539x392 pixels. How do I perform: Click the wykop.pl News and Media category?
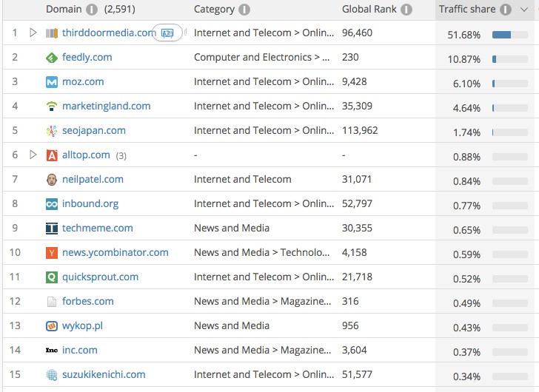pyautogui.click(x=232, y=325)
